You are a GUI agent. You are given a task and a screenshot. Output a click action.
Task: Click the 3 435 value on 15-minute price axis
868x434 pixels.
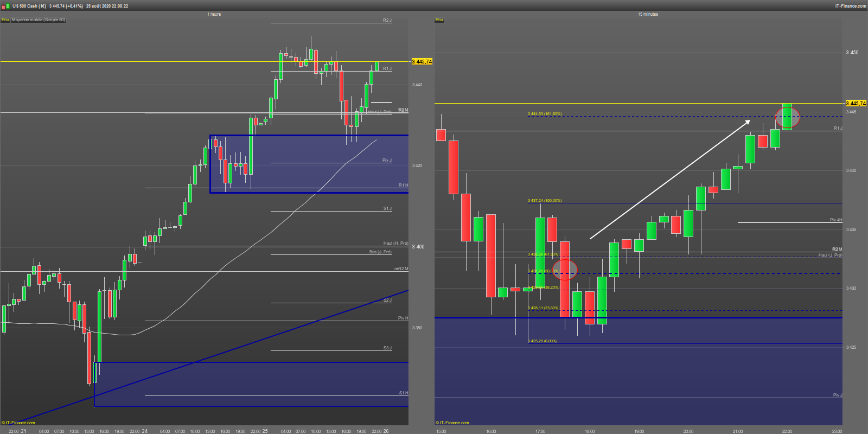point(851,230)
